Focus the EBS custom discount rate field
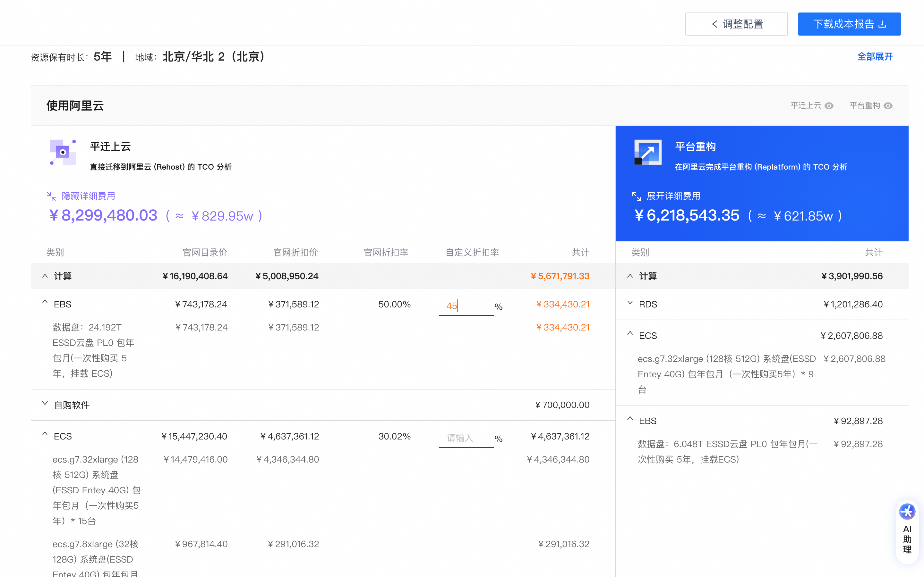Viewport: 924px width, 577px height. tap(466, 306)
